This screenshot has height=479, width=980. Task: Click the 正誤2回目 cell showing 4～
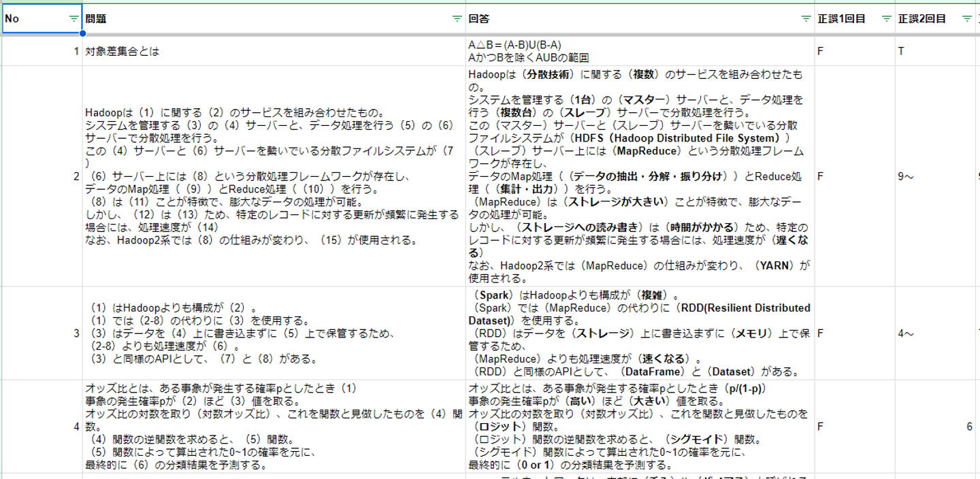point(936,333)
